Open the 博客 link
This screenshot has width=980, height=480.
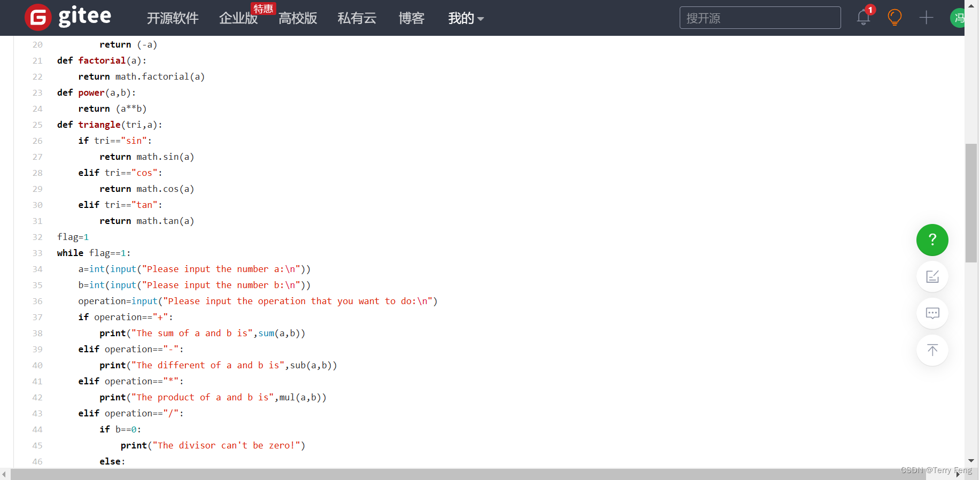pos(411,18)
